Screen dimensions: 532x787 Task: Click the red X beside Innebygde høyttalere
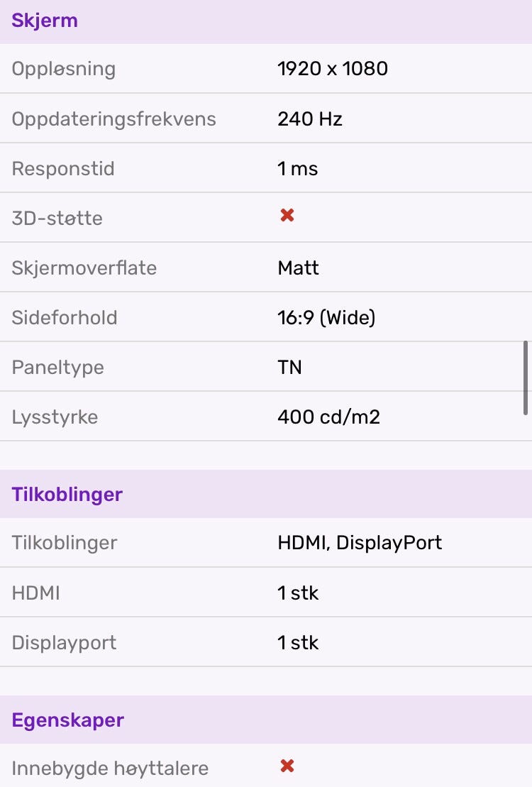pyautogui.click(x=287, y=766)
